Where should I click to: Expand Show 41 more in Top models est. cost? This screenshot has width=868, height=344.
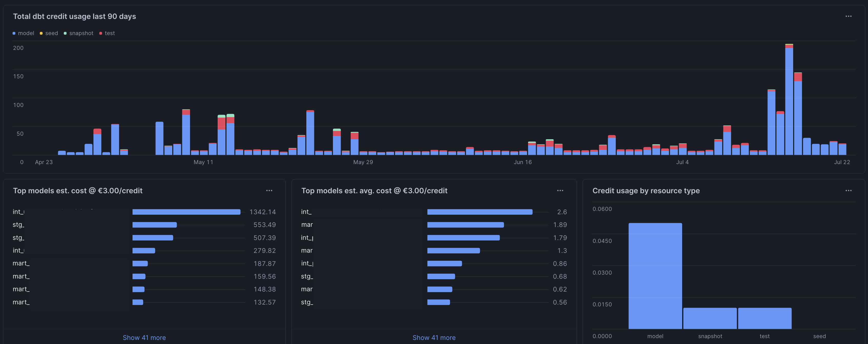coord(144,337)
